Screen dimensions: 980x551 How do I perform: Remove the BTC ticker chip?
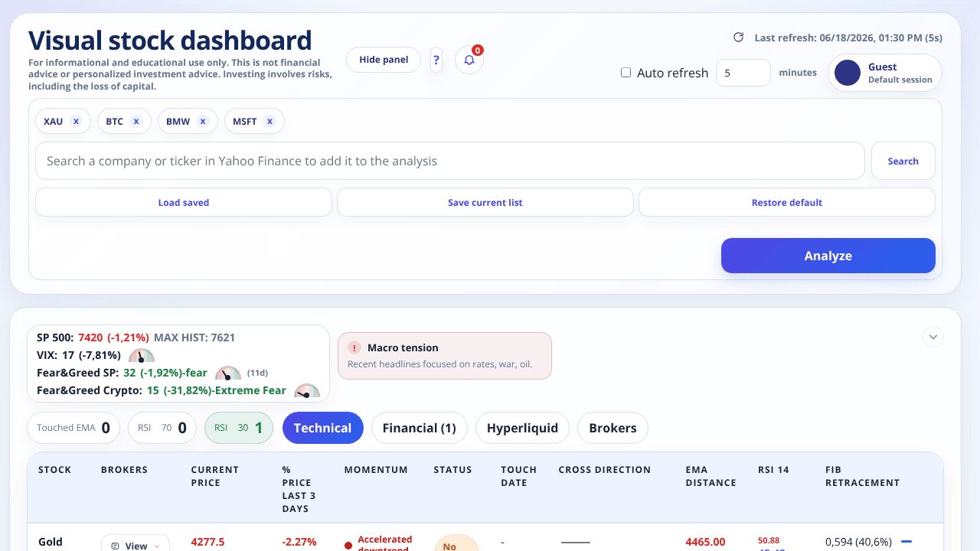pyautogui.click(x=136, y=121)
